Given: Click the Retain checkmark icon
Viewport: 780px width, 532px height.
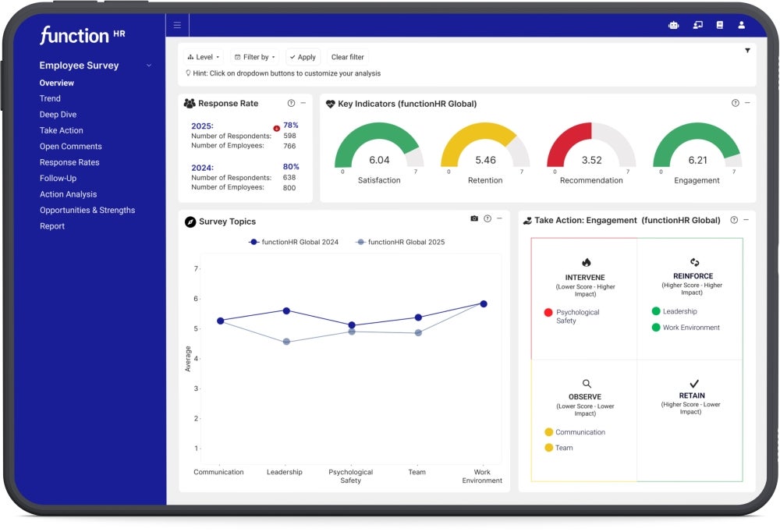Looking at the screenshot, I should coord(694,383).
